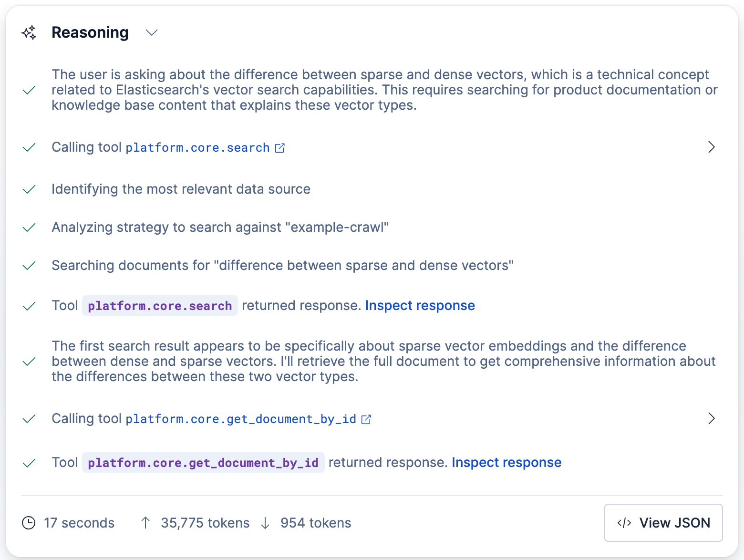Click the checkmark beside Analyzing strategy step
The height and width of the screenshot is (560, 744).
[29, 228]
